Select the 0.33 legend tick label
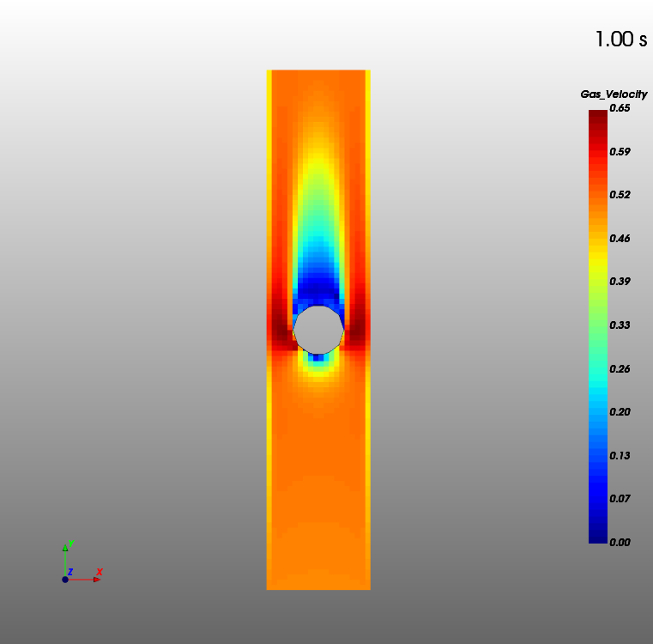653x644 pixels. click(620, 325)
